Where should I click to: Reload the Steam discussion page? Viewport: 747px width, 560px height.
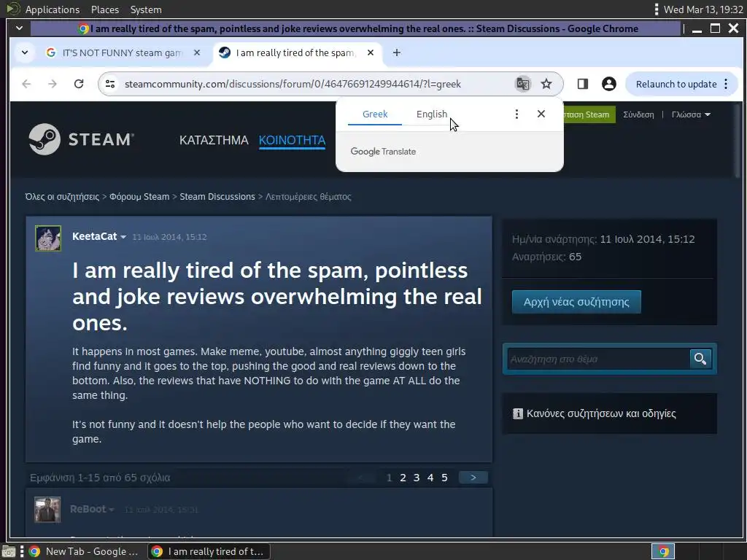point(79,84)
